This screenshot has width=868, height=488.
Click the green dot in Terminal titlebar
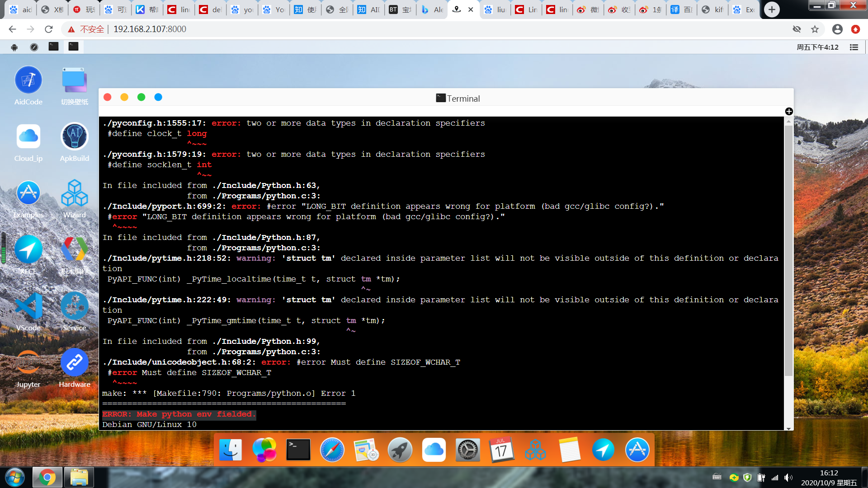pyautogui.click(x=141, y=97)
